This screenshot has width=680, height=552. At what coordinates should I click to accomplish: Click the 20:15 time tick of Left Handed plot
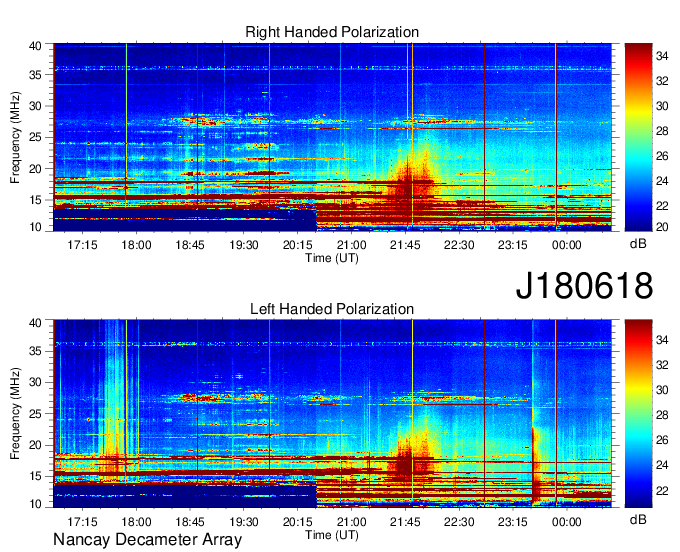tap(298, 522)
